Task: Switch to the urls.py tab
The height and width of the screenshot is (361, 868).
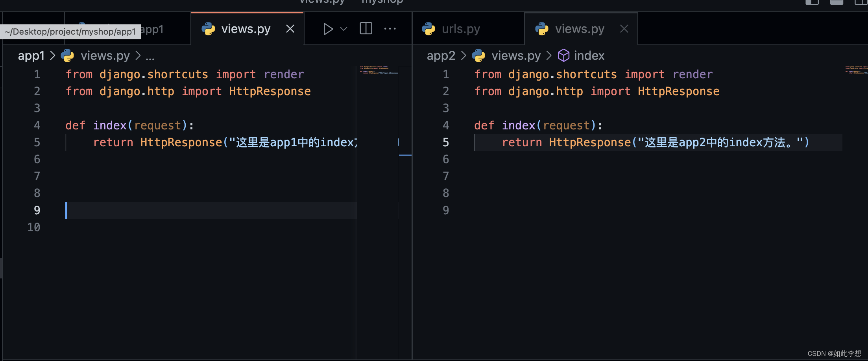Action: point(468,29)
